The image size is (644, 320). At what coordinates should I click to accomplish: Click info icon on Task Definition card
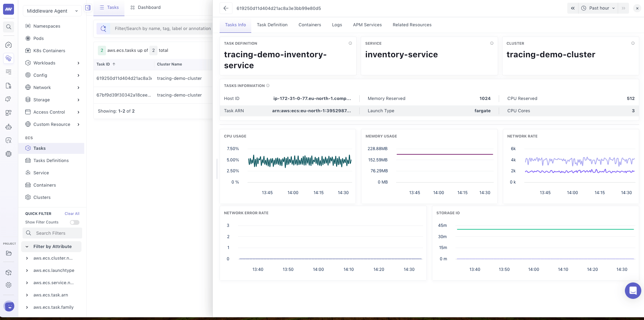click(x=350, y=43)
